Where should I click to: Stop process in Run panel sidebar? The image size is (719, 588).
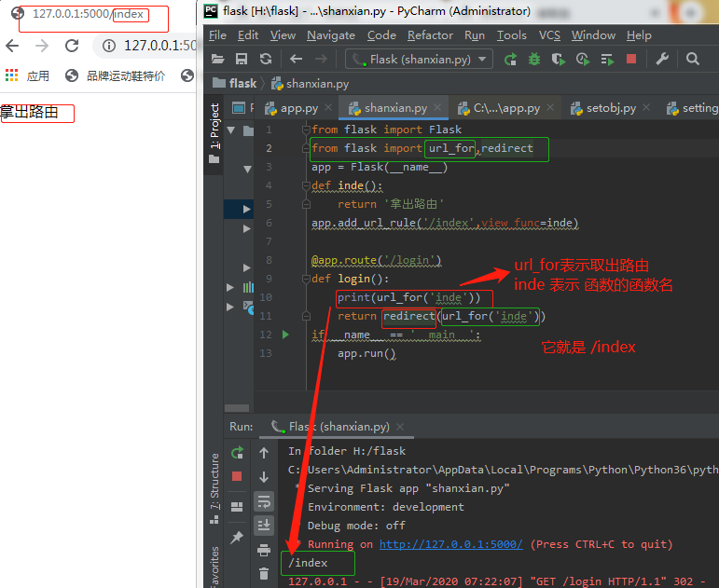point(237,476)
